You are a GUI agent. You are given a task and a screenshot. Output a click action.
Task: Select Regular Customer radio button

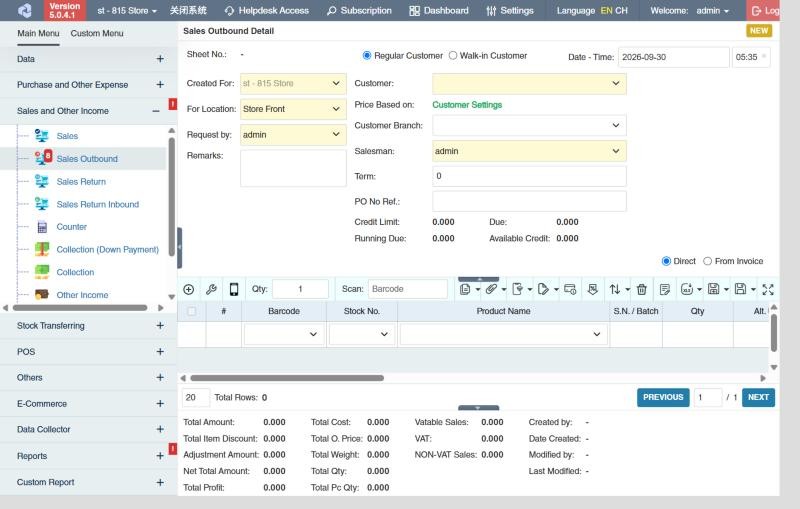tap(366, 55)
